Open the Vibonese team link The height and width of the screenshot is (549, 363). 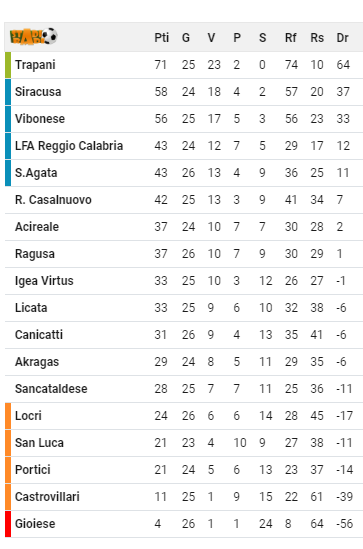click(x=40, y=119)
